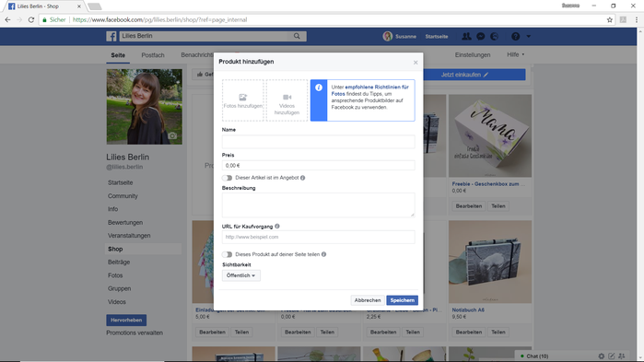
Task: Open Beiträge in the sidebar
Action: (x=119, y=263)
